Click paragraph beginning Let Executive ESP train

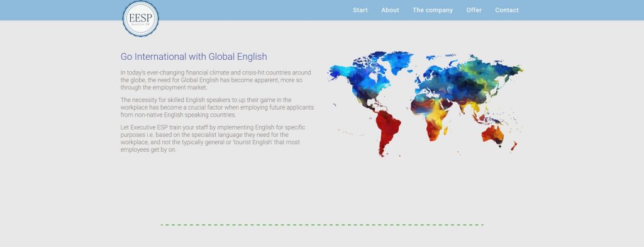[213, 139]
